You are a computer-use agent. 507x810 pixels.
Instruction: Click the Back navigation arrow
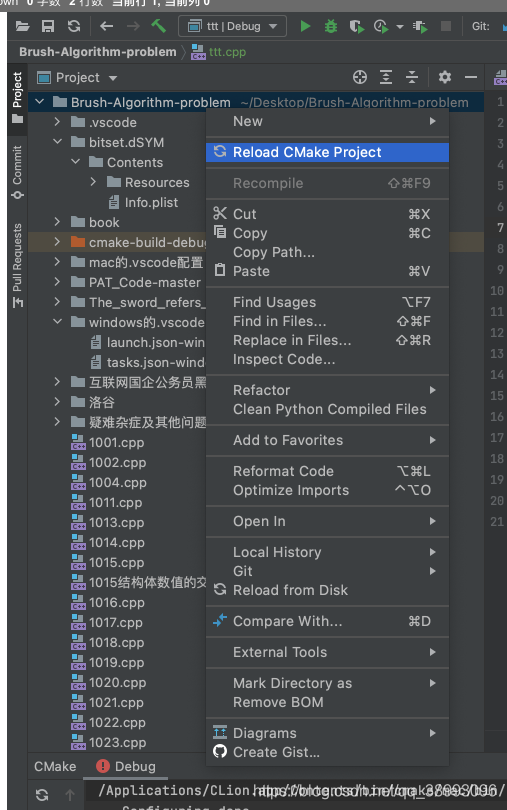106,26
